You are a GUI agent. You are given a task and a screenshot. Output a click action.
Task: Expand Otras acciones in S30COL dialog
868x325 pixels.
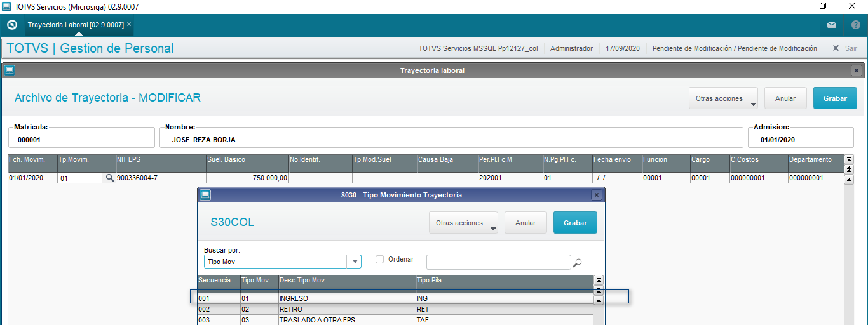coord(464,223)
